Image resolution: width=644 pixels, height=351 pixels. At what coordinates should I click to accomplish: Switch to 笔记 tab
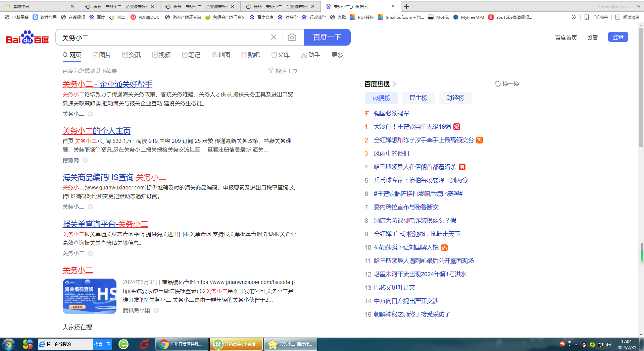click(191, 55)
